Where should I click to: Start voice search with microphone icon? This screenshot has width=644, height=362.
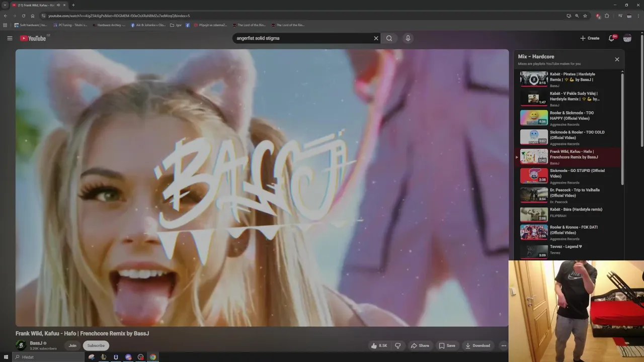click(x=408, y=38)
